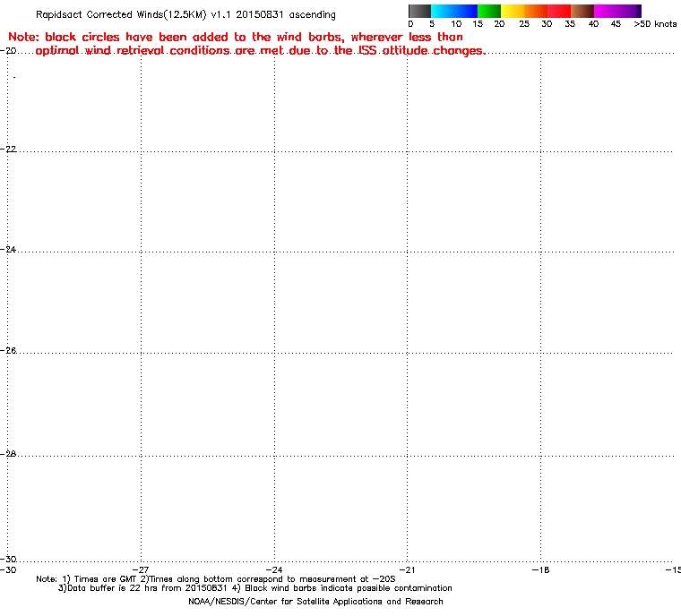Click the '-18' longitude axis label
The height and width of the screenshot is (616, 681).
coord(540,570)
